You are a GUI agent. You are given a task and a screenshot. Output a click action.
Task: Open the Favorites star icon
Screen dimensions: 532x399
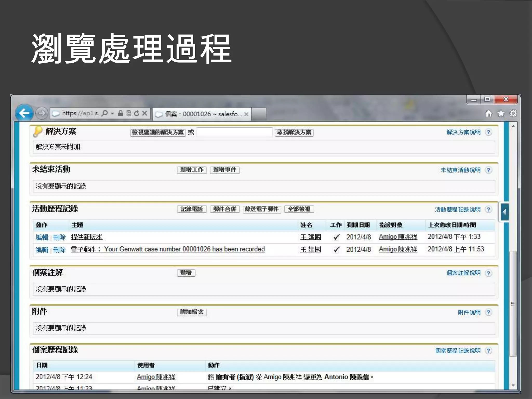pyautogui.click(x=501, y=114)
